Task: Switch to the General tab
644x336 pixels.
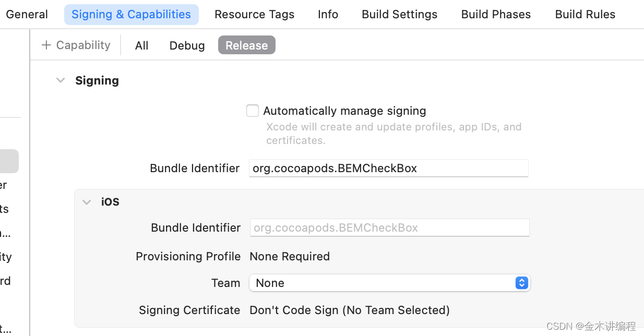Action: coord(27,15)
